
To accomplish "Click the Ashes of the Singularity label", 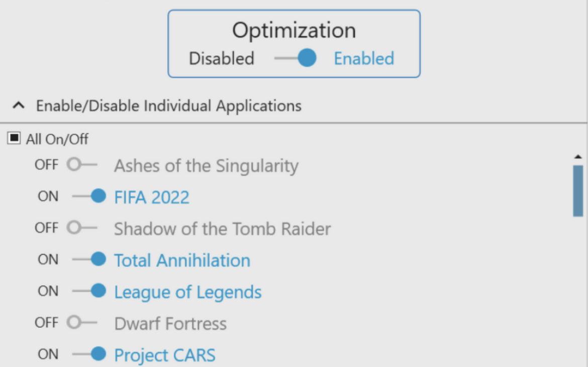I will coord(206,165).
